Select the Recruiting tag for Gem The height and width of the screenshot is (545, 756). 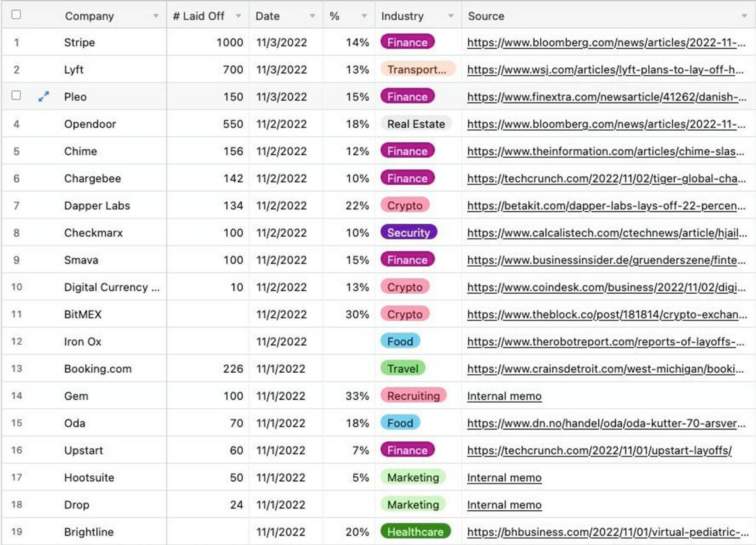point(413,396)
